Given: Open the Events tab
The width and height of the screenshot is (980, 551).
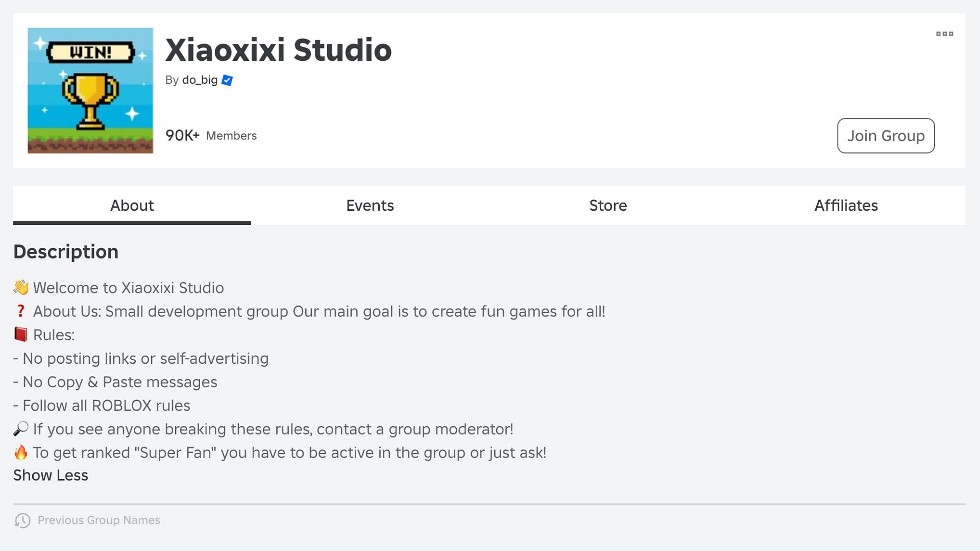Looking at the screenshot, I should tap(370, 206).
